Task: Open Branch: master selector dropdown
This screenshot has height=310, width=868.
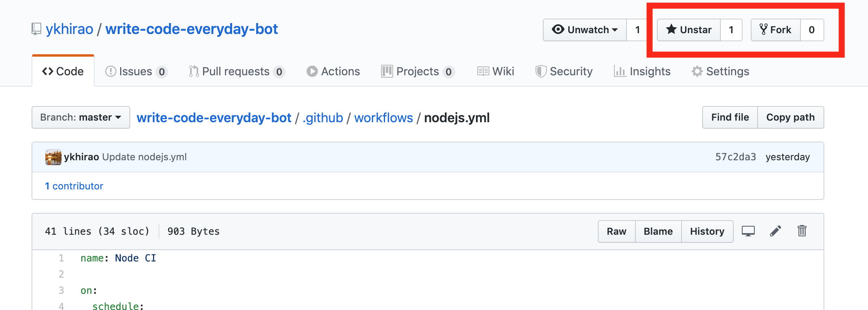Action: (81, 117)
